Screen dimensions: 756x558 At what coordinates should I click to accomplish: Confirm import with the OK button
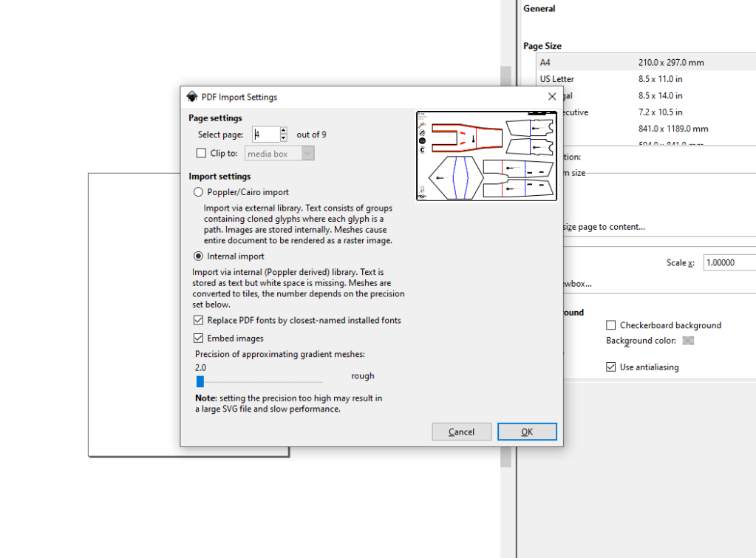coord(527,432)
